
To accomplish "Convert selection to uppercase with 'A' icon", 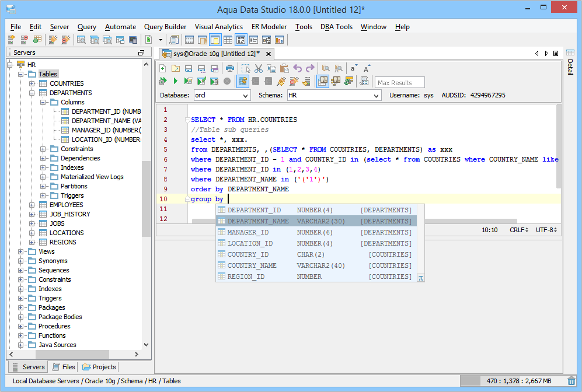I will click(x=367, y=68).
